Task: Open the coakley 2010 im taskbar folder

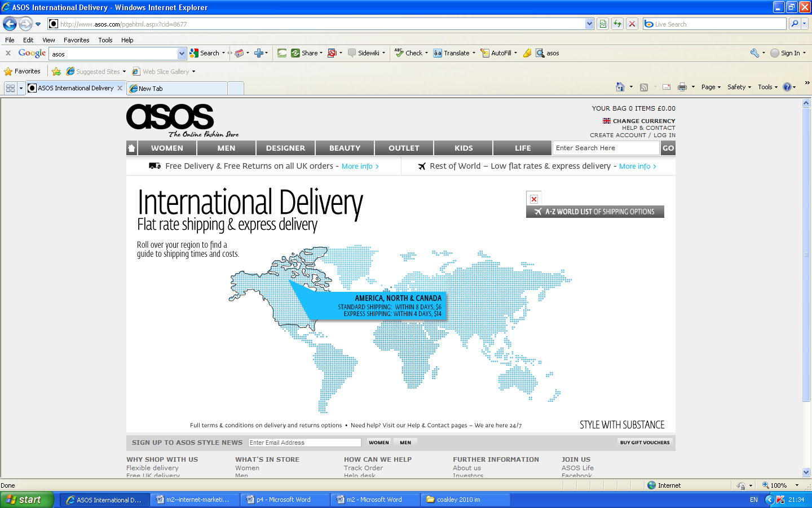Action: tap(466, 500)
